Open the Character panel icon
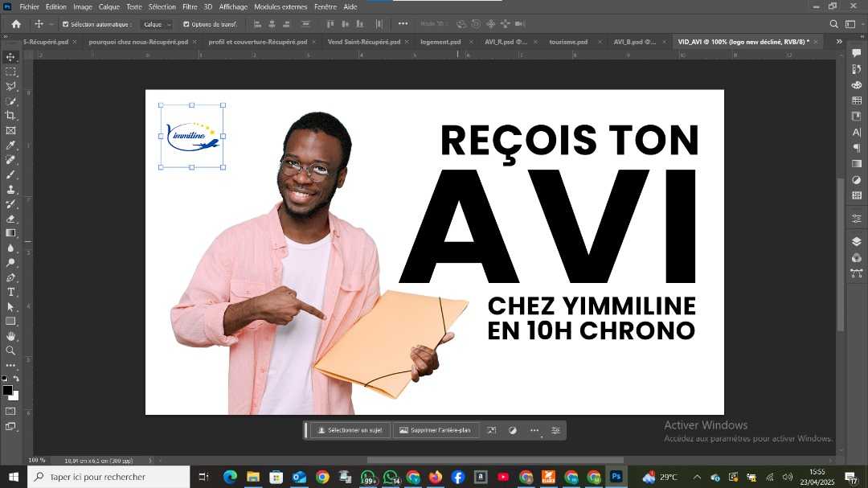The height and width of the screenshot is (488, 868). tap(857, 133)
